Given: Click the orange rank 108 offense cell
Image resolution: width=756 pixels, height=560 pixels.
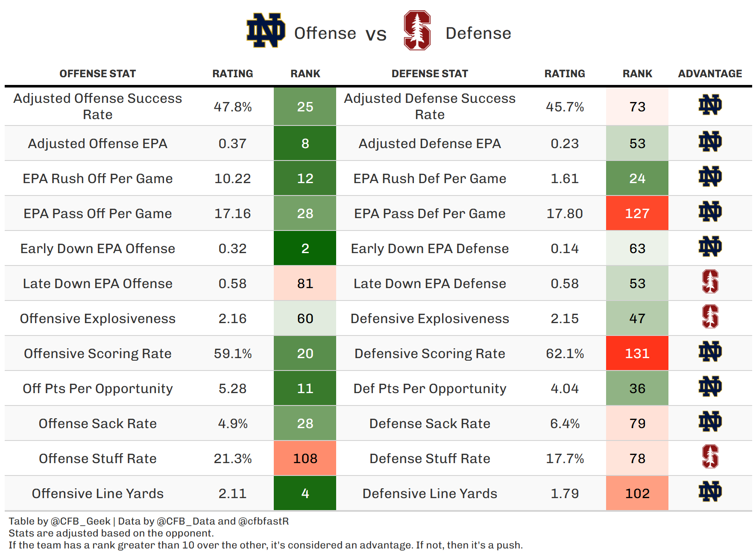Looking at the screenshot, I should coord(305,458).
